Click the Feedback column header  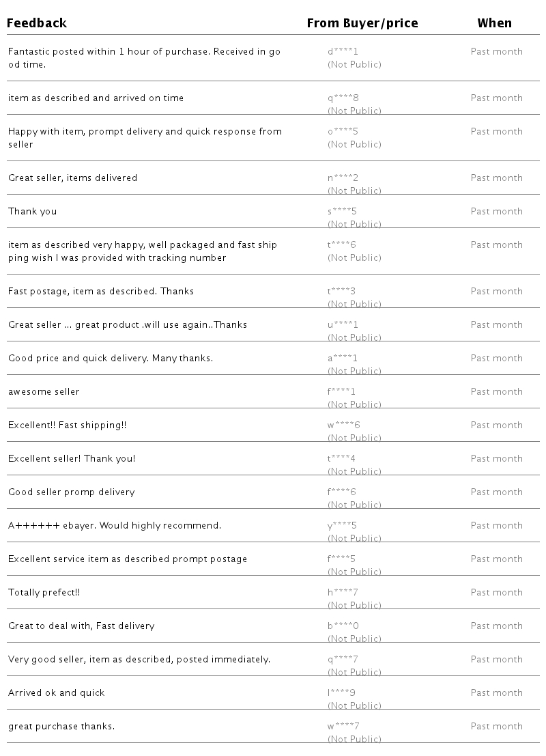click(37, 23)
